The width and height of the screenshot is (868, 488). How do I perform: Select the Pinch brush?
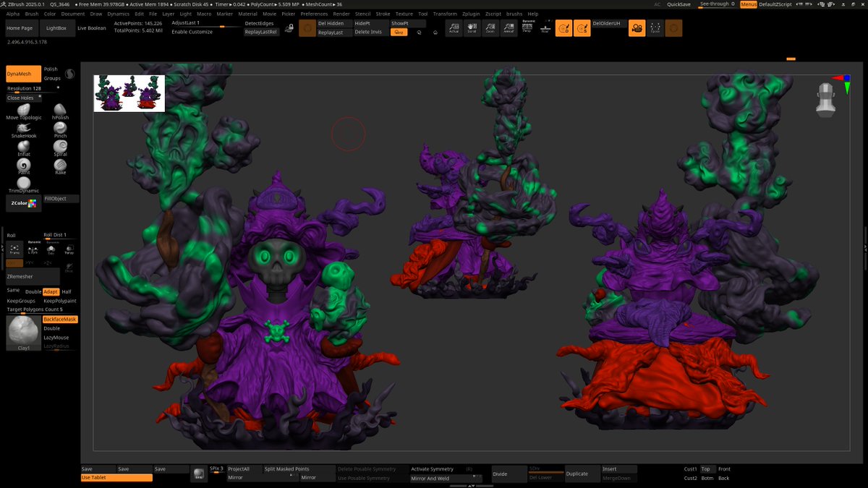[x=60, y=130]
